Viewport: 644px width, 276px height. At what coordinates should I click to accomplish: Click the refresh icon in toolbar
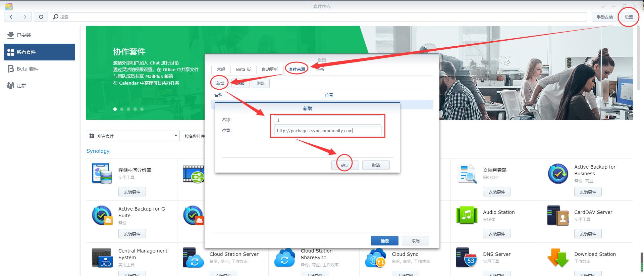(x=41, y=17)
